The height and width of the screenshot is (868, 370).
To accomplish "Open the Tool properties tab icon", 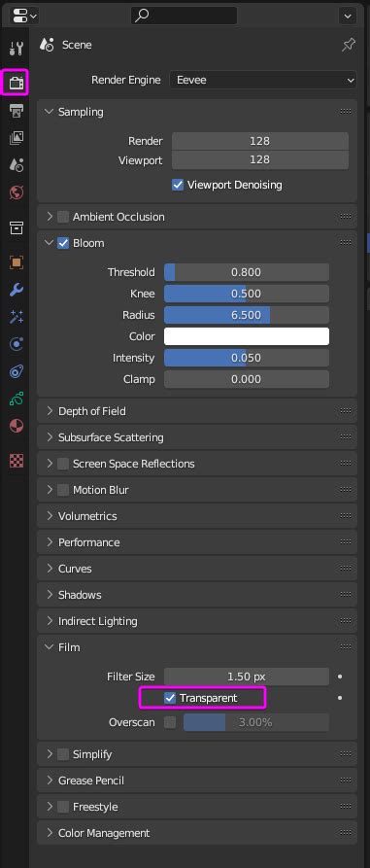I will tap(17, 49).
